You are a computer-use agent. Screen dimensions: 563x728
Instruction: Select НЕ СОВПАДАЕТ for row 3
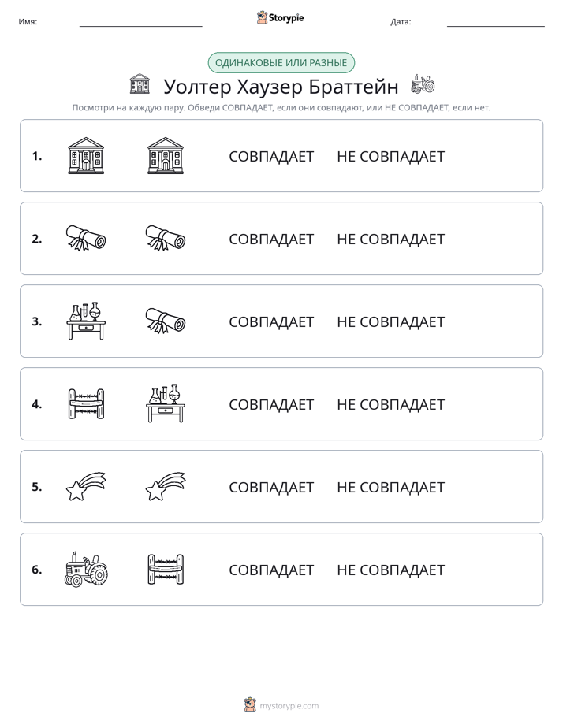click(x=390, y=321)
